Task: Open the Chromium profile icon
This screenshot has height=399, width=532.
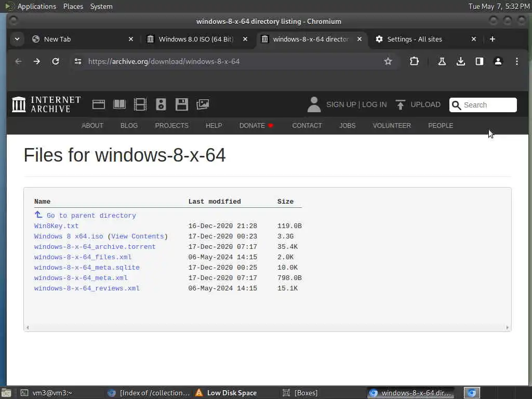Action: point(498,61)
